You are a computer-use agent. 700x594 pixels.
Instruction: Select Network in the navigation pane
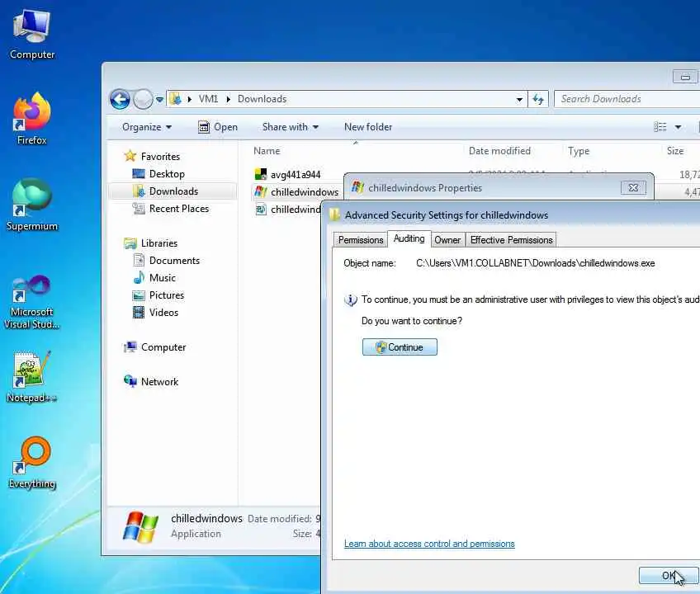pos(151,382)
